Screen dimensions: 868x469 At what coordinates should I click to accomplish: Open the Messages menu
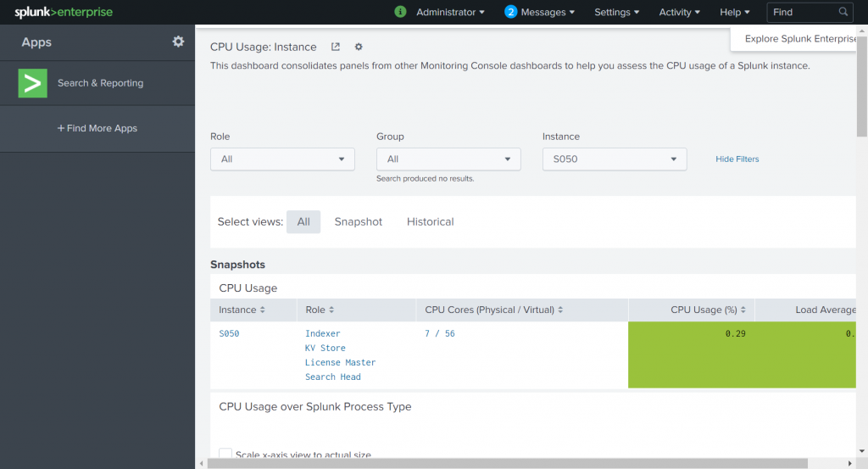pos(548,12)
